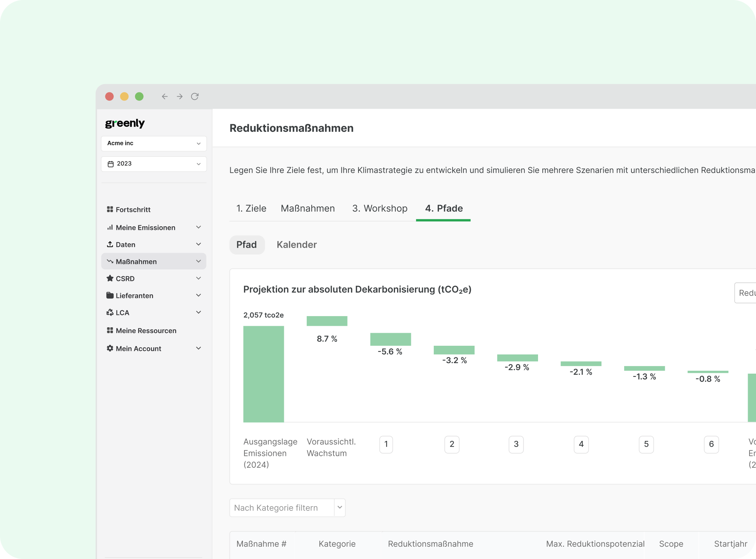The width and height of the screenshot is (756, 559).
Task: Open the 1. Ziele tab
Action: pos(251,209)
